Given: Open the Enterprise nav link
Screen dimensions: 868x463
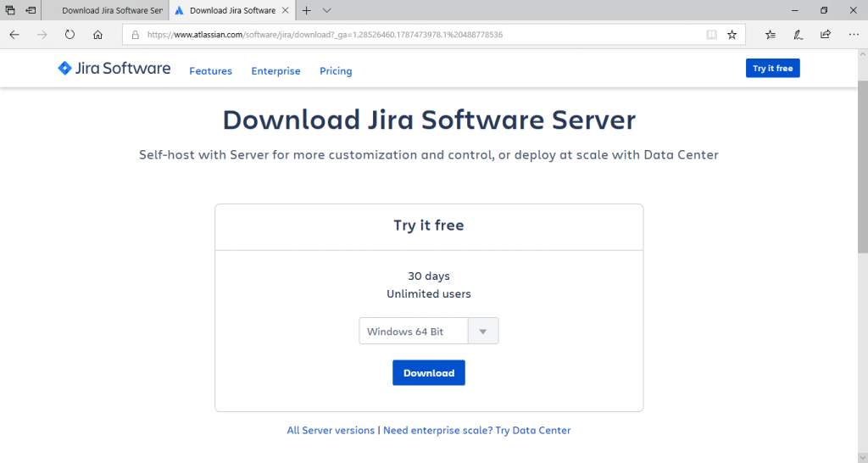Looking at the screenshot, I should (275, 71).
